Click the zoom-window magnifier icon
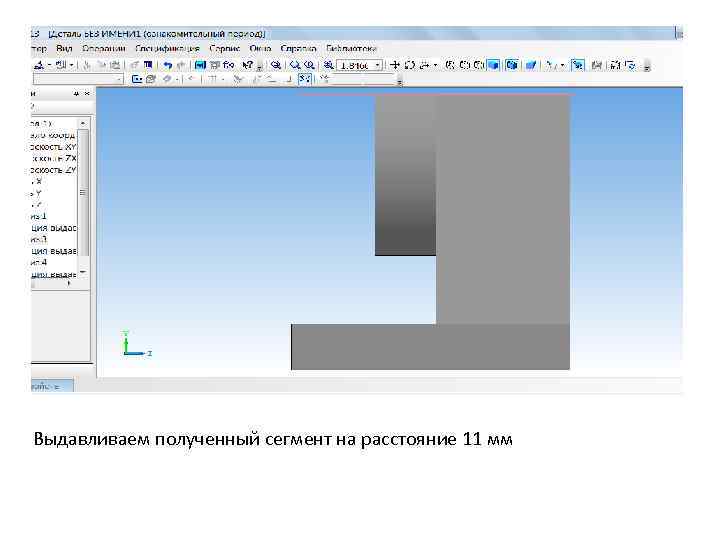This screenshot has height=540, width=720. coord(276,65)
